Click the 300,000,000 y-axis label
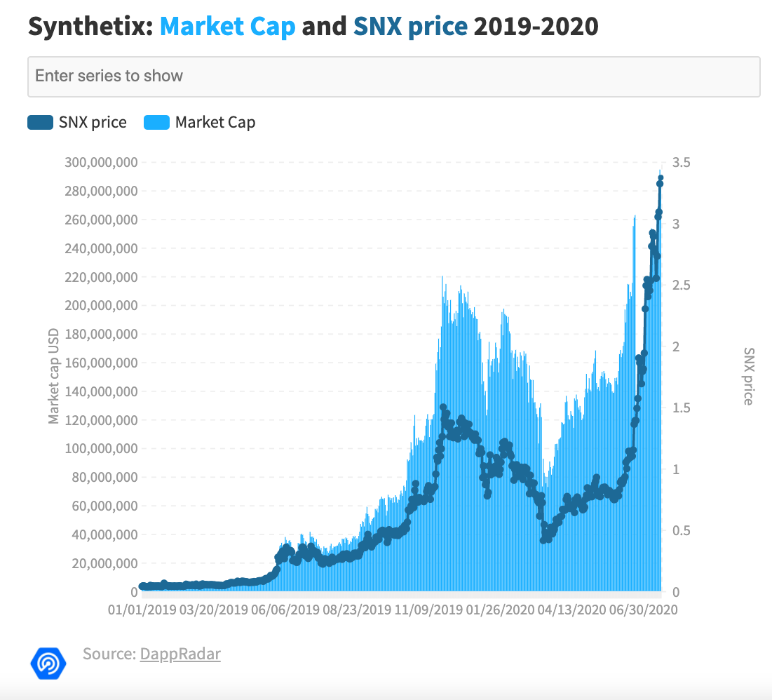 tap(102, 162)
